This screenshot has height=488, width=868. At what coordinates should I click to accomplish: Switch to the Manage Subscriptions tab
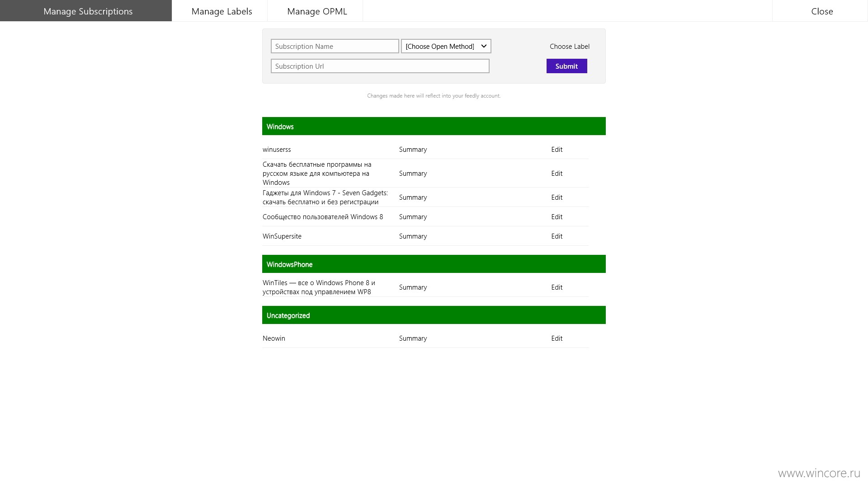pyautogui.click(x=86, y=11)
